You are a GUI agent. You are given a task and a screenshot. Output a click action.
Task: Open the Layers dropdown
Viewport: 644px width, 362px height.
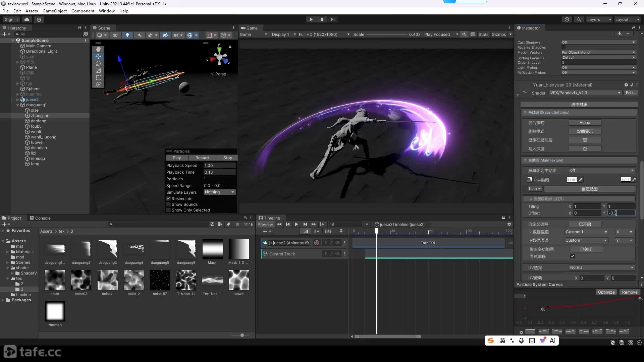599,19
